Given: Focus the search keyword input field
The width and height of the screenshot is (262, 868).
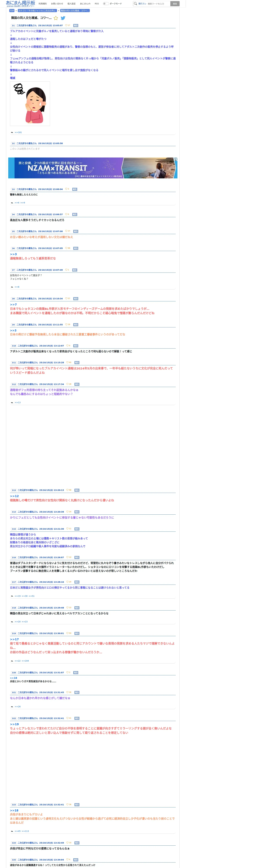Looking at the screenshot, I should pyautogui.click(x=158, y=4).
